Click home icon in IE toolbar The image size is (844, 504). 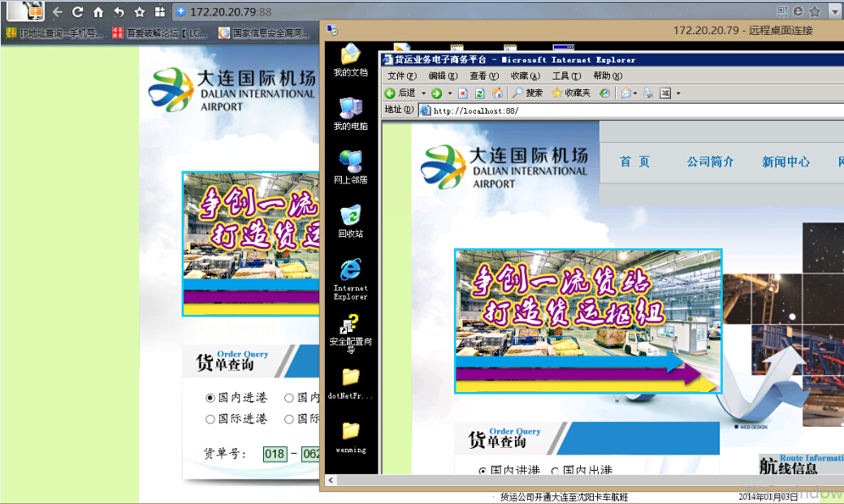(497, 93)
